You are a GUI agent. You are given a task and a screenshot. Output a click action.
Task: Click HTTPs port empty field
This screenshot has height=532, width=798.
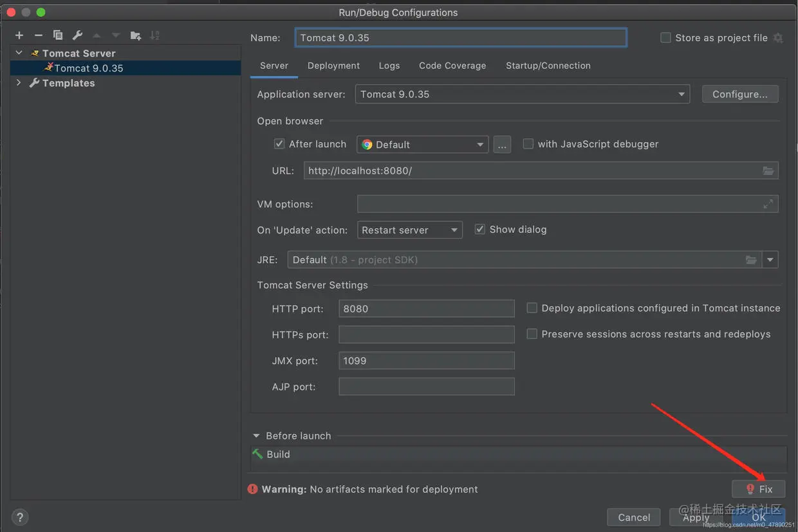coord(427,335)
